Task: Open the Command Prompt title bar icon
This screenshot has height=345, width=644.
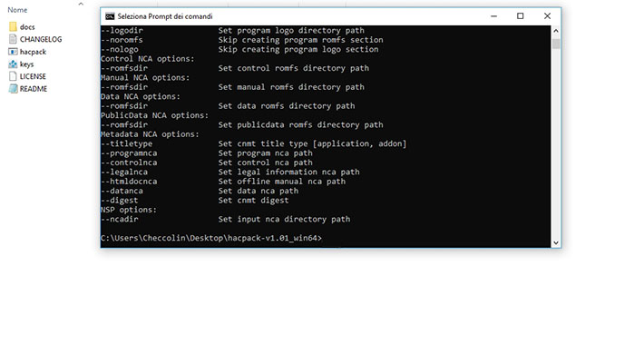Action: coord(110,16)
